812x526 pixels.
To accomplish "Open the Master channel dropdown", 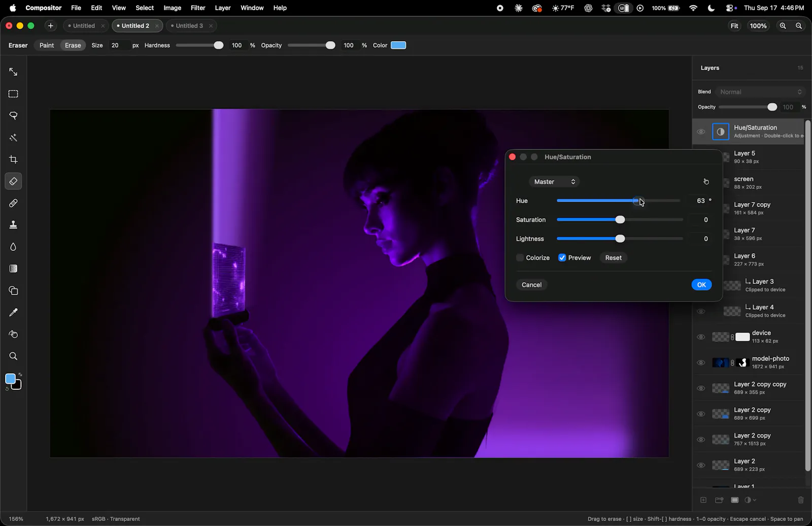I will [x=554, y=182].
